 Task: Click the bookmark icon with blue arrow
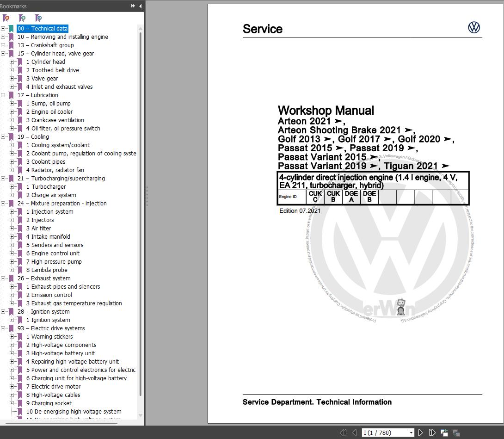coord(38,18)
